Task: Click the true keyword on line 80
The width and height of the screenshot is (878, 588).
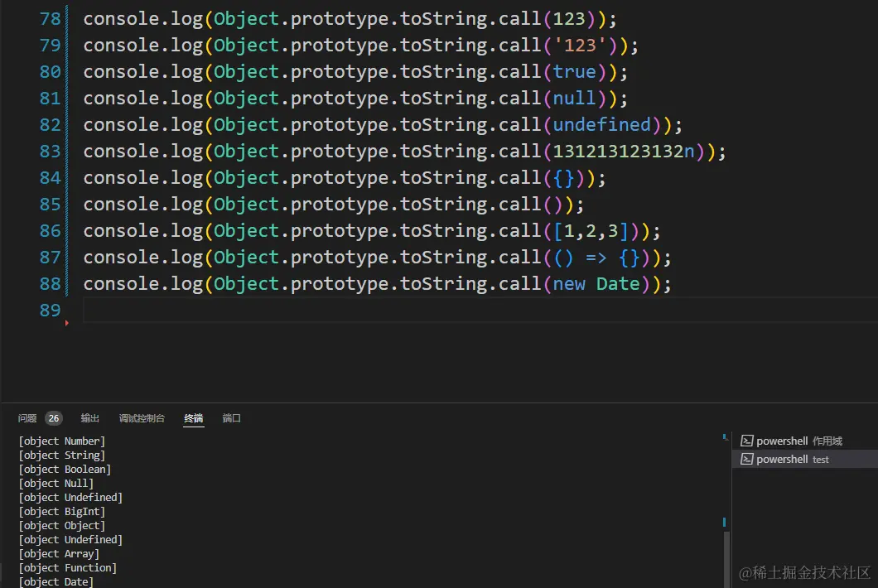Action: [x=575, y=72]
